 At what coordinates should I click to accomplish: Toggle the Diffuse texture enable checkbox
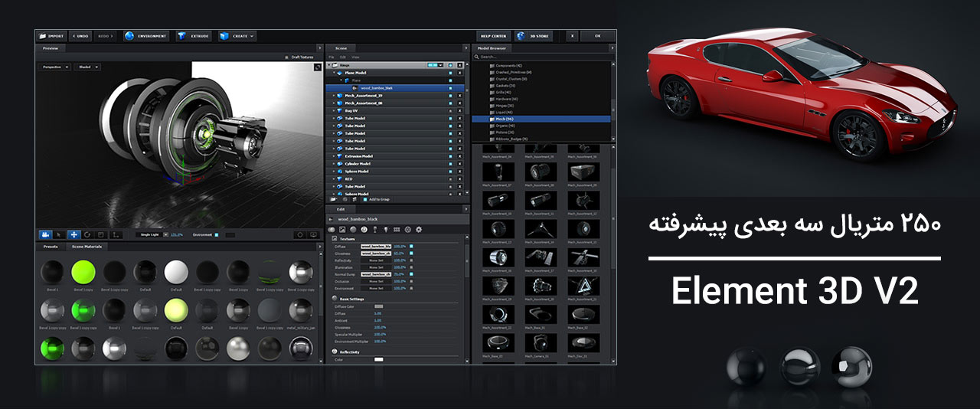411,247
